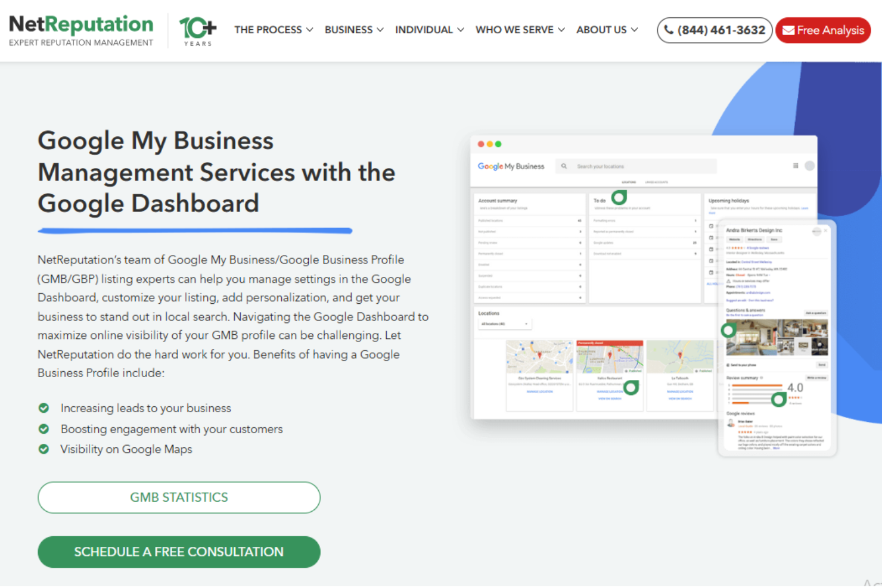Click SCHEDULE A FREE CONSULTATION button
This screenshot has height=588, width=882.
tap(179, 552)
